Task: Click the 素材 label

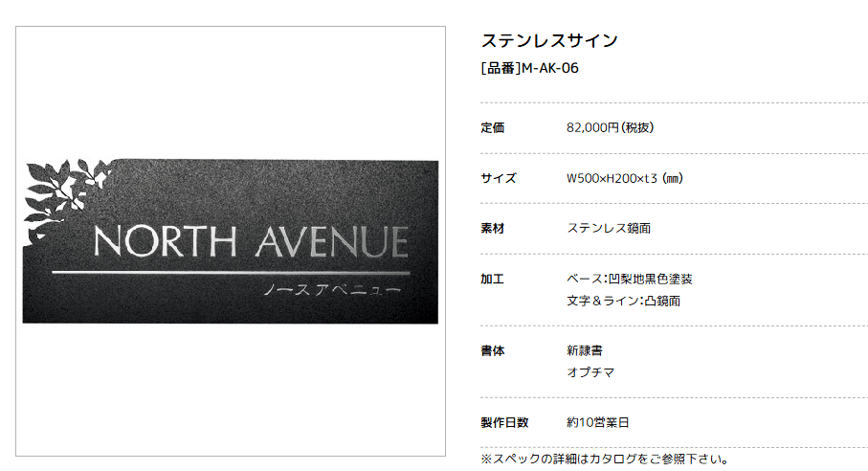Action: (492, 229)
